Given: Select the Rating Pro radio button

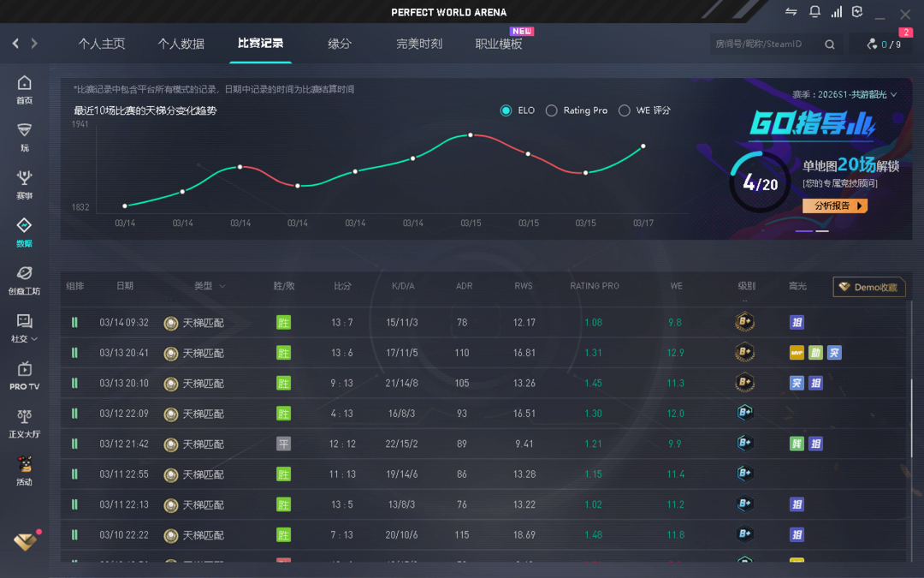Looking at the screenshot, I should click(552, 110).
